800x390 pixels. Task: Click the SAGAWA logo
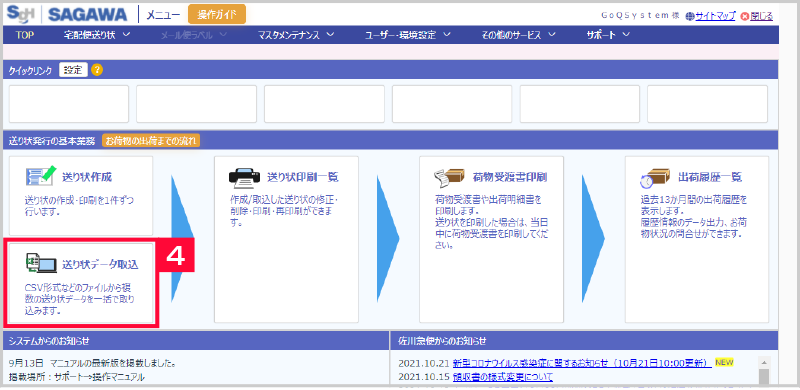click(88, 15)
